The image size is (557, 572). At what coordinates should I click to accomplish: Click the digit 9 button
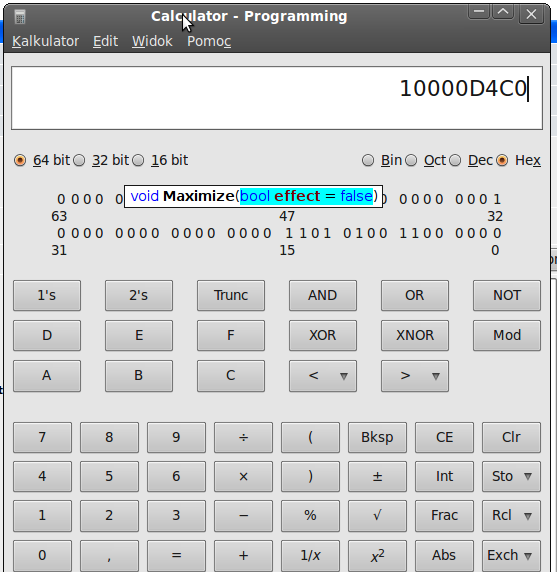click(176, 437)
